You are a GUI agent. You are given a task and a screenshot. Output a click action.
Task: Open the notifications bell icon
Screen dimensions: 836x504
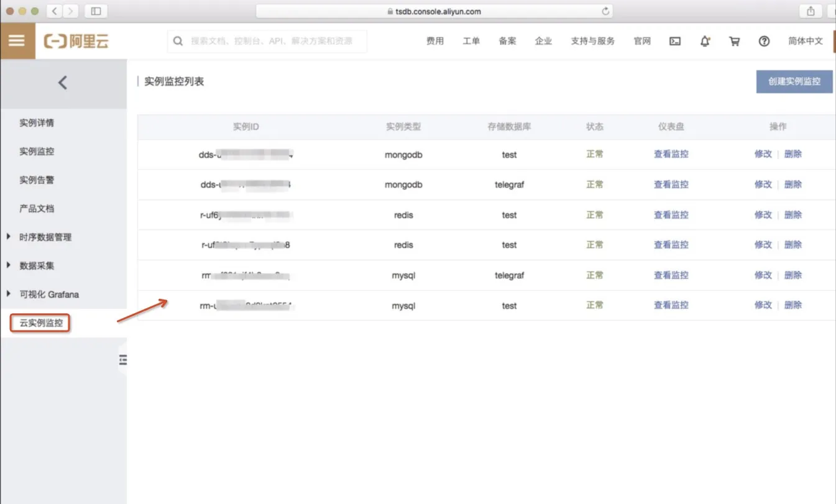(705, 41)
